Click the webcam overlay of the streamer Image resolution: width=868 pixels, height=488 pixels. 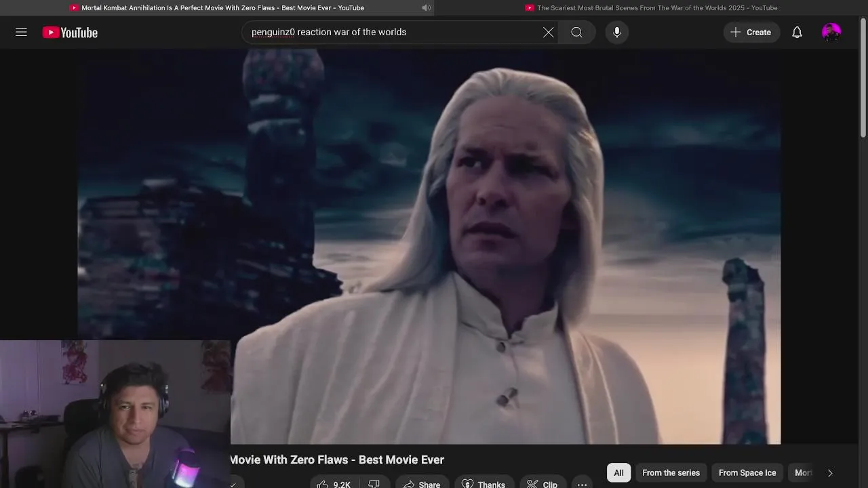tap(115, 414)
